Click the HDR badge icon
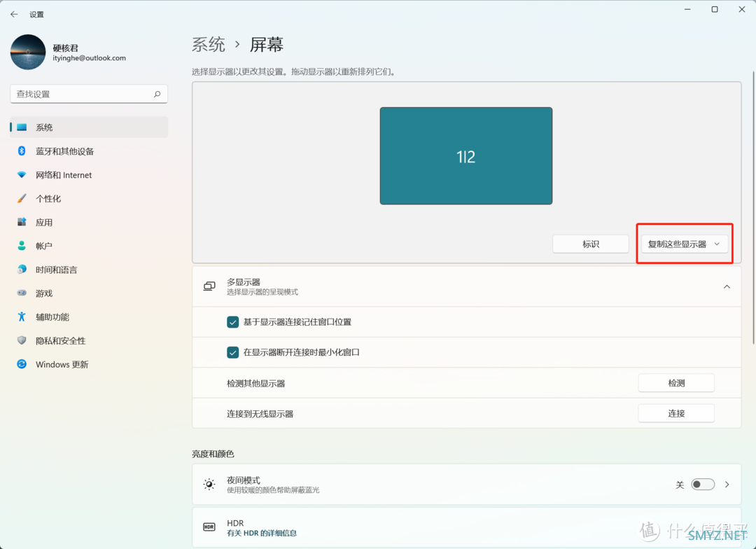The width and height of the screenshot is (756, 549). [x=209, y=527]
